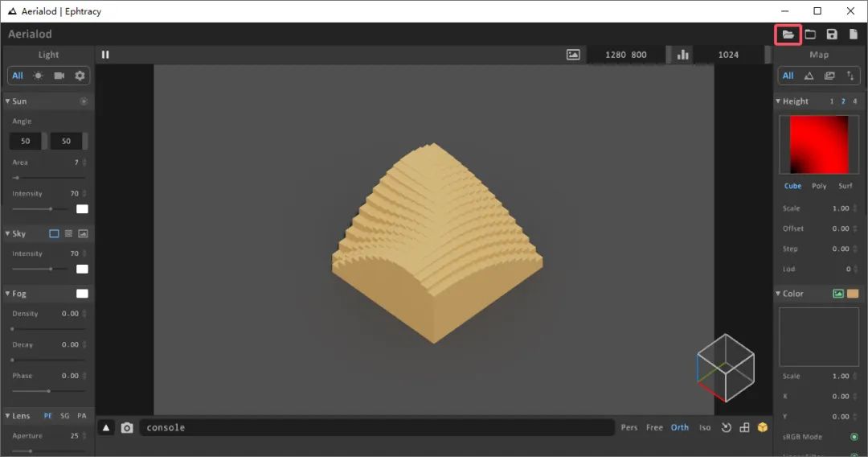Screen dimensions: 868x457
Task: Click the bar chart samples icon
Action: pos(683,54)
